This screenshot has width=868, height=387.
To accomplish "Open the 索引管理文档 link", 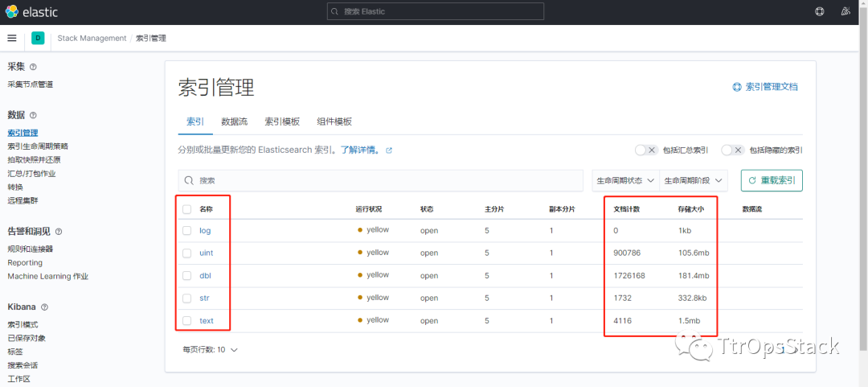I will click(x=772, y=87).
